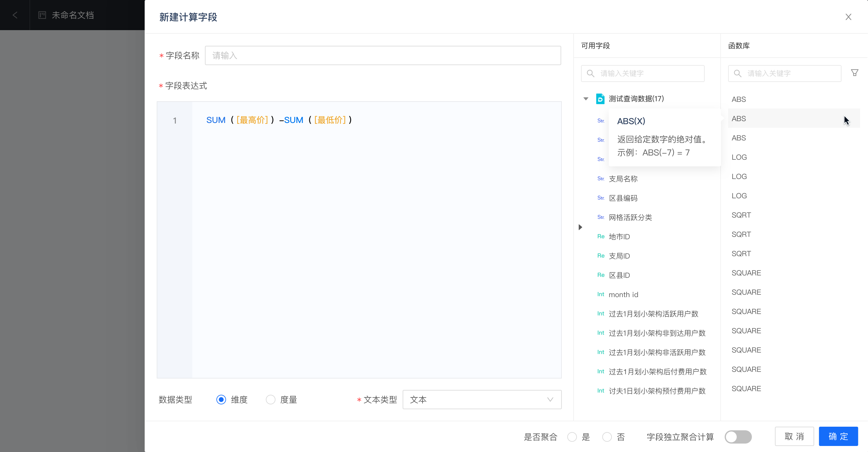This screenshot has height=452, width=868.
Task: Click the Str type icon for 区县编码
Action: click(x=601, y=198)
